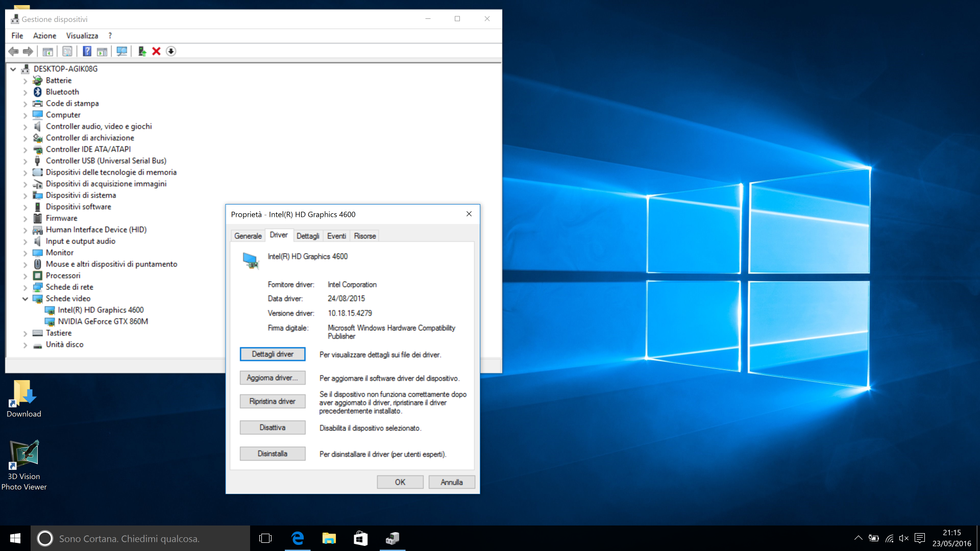Expand the Processori category

[x=25, y=276]
